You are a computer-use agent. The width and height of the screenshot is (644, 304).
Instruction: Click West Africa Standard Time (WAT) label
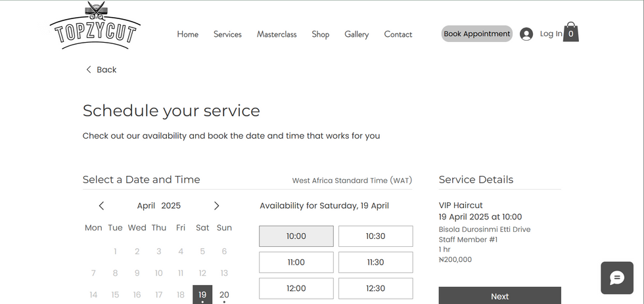point(352,181)
